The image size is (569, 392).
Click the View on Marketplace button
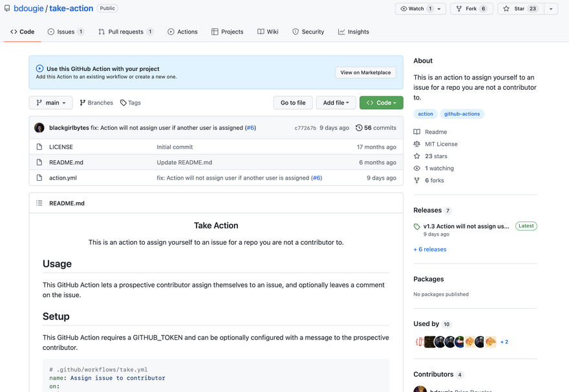pyautogui.click(x=365, y=72)
